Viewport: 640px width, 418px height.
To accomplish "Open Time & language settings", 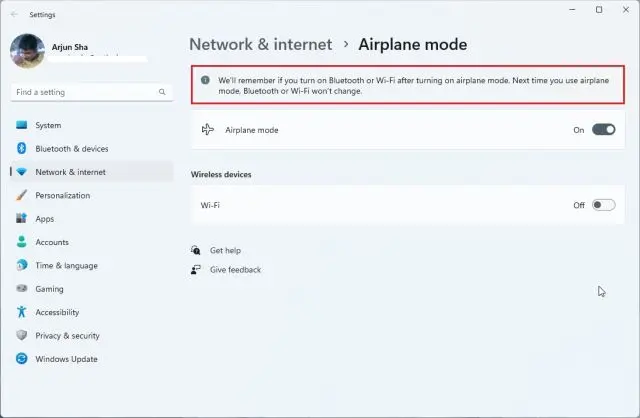I will point(66,266).
